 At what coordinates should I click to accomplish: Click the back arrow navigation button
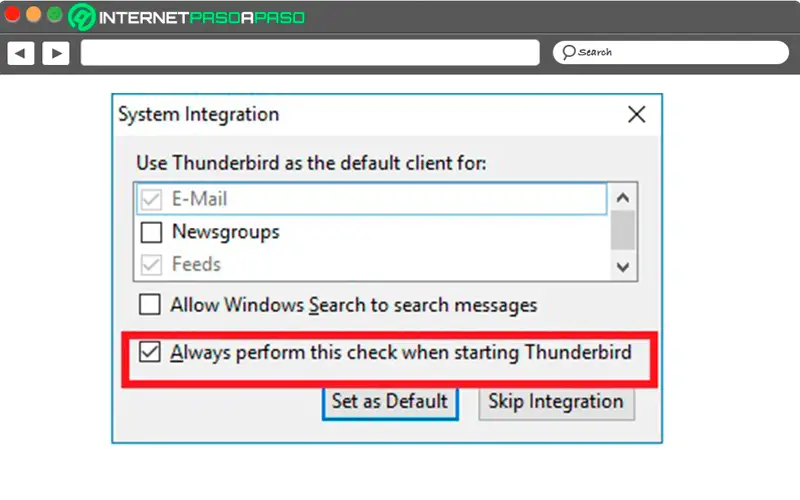coord(20,53)
